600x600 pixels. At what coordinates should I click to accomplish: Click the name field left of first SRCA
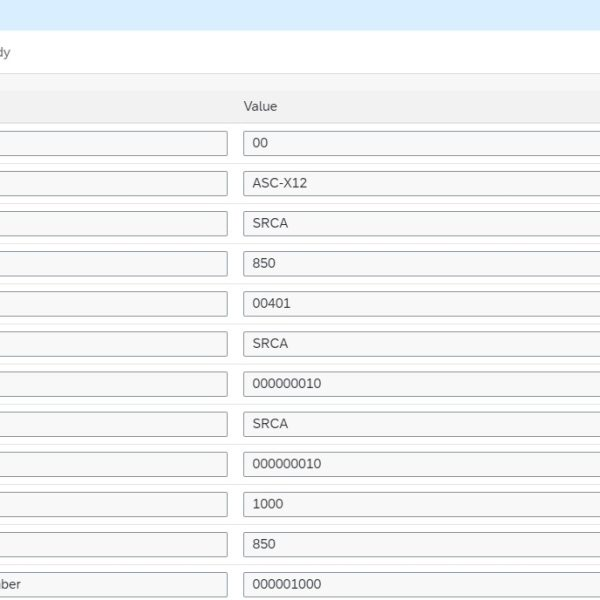point(112,223)
